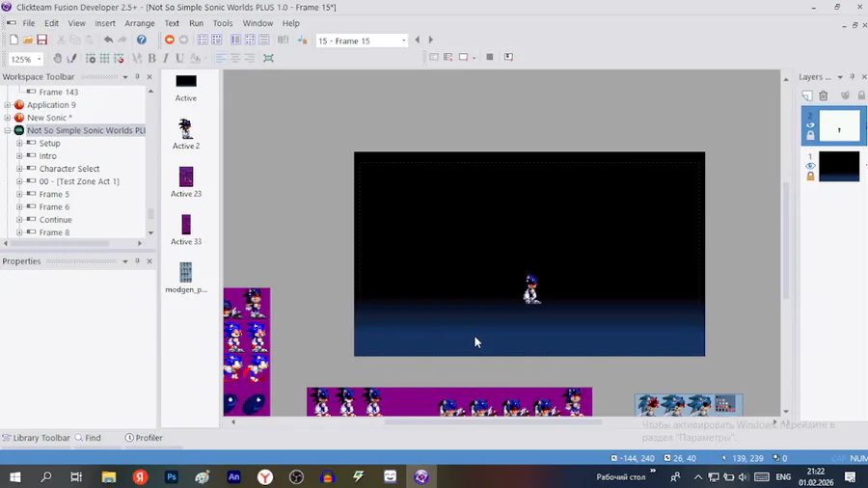Click the orange back-arrow icon next to Help
The height and width of the screenshot is (488, 868).
click(x=170, y=40)
